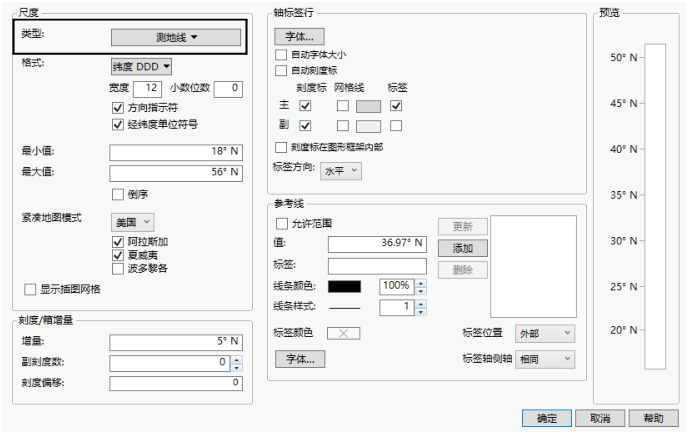Enable the 波多黎各 checkbox
The width and height of the screenshot is (689, 434).
point(118,268)
